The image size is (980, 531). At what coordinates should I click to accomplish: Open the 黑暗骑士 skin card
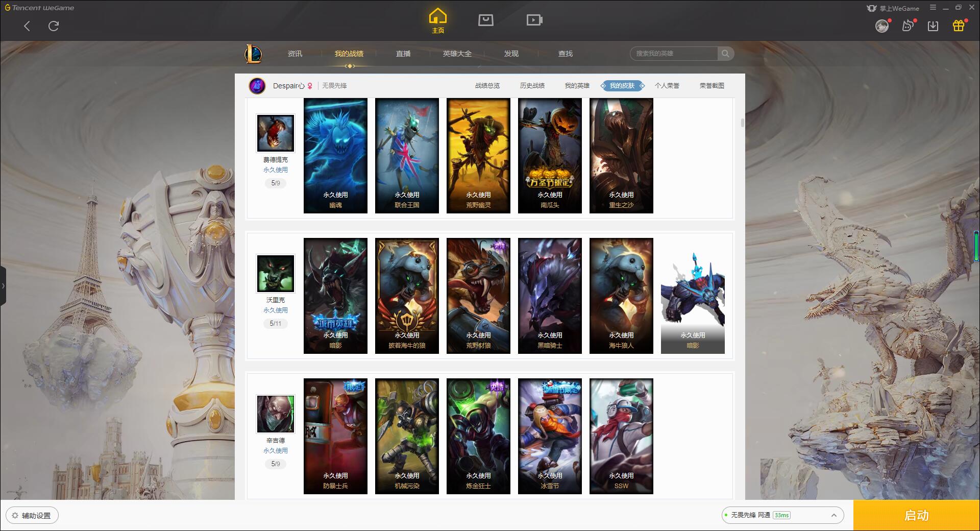pos(550,296)
